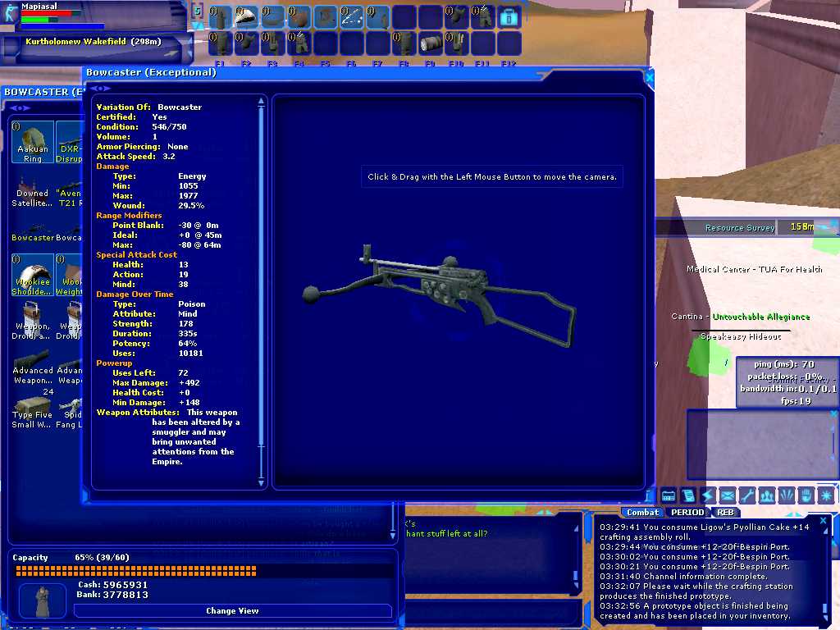
Task: Close the combat chat log window
Action: click(x=823, y=520)
